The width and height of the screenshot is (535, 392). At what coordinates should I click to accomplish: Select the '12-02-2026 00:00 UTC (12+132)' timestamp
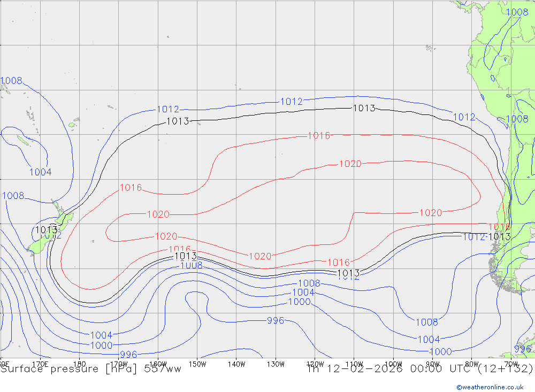point(430,369)
